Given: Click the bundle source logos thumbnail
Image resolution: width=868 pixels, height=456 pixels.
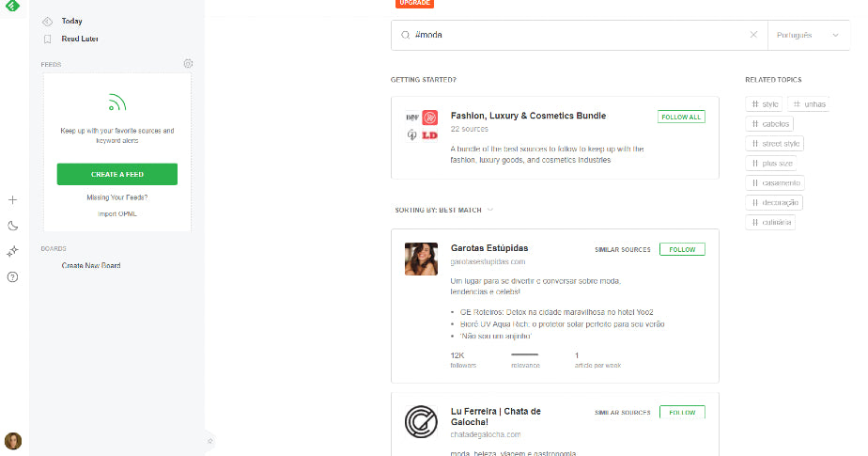Looking at the screenshot, I should (x=422, y=126).
